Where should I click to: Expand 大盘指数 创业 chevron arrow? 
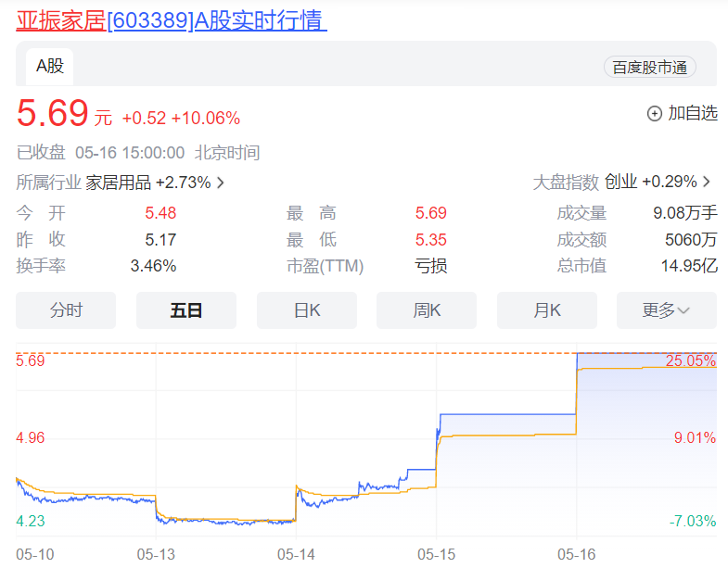coord(706,182)
